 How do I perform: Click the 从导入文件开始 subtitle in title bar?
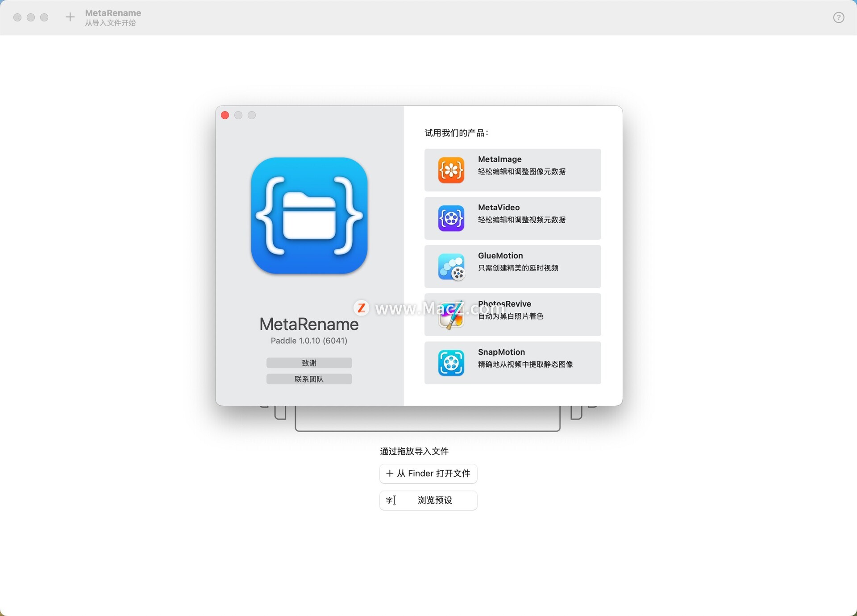[x=110, y=23]
